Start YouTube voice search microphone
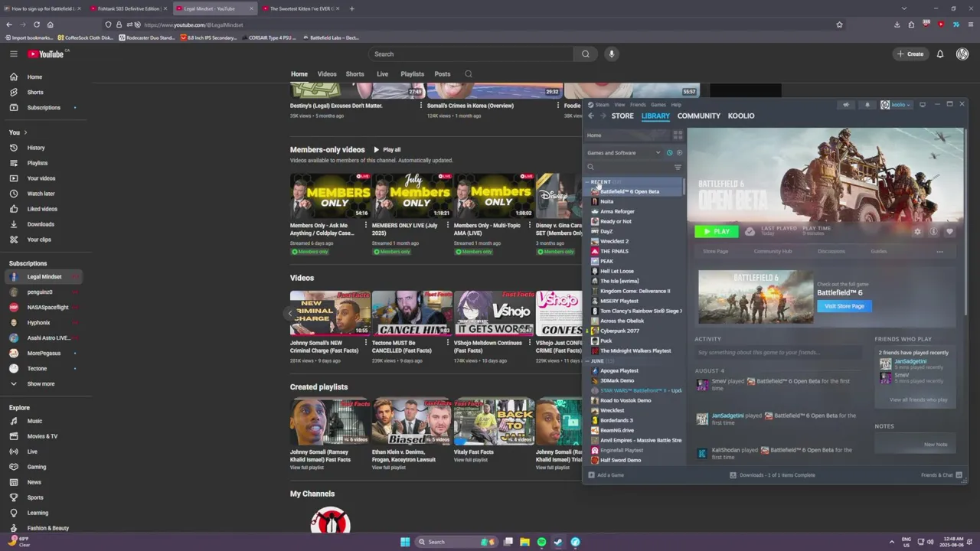980x551 pixels. (x=611, y=54)
